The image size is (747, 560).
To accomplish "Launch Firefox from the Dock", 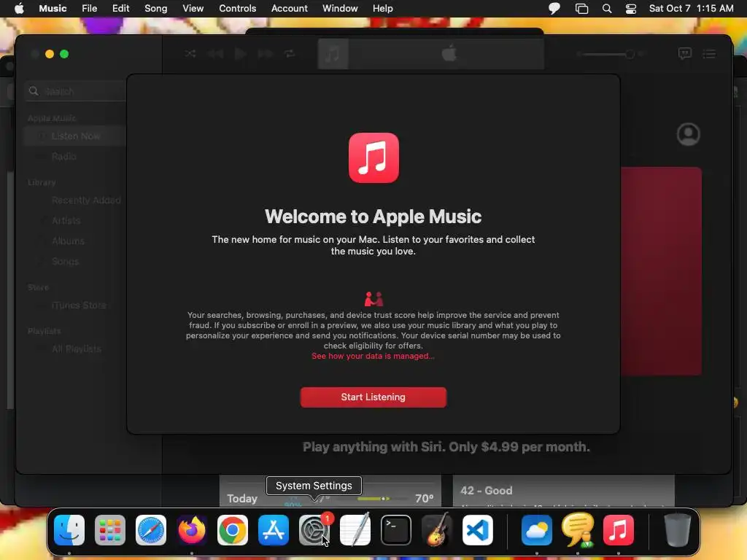I will click(192, 530).
